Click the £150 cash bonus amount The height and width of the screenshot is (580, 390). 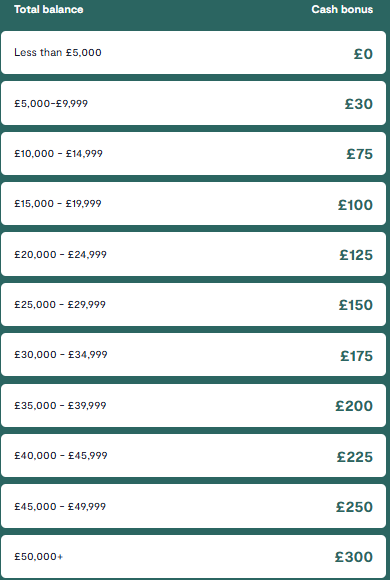point(356,305)
